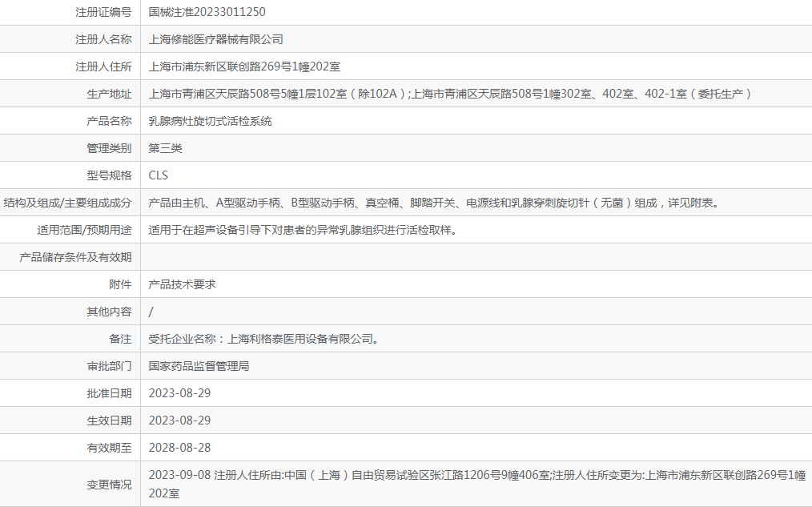This screenshot has height=507, width=812.
Task: Select the change record dated 2023-09-08
Action: point(477,485)
